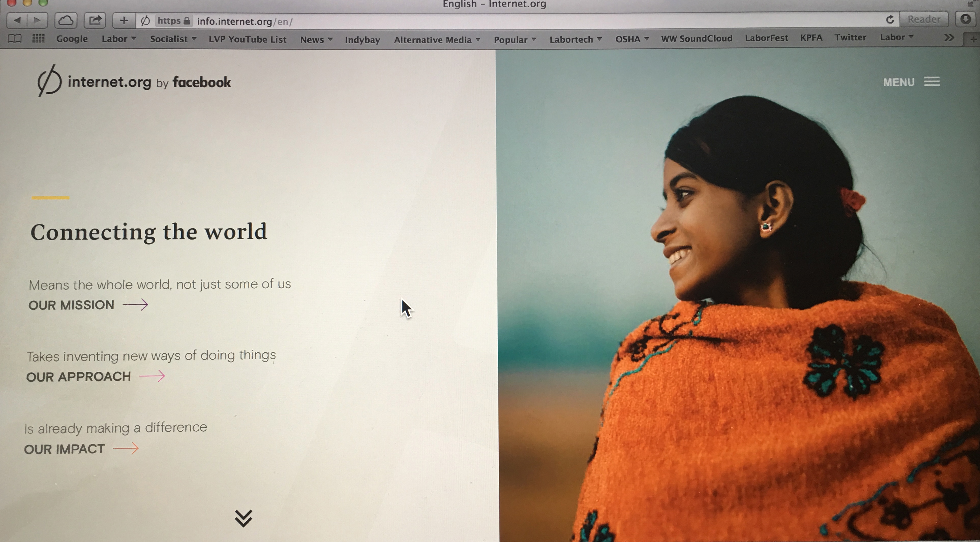Open the OSHA bookmarks dropdown

click(x=632, y=39)
